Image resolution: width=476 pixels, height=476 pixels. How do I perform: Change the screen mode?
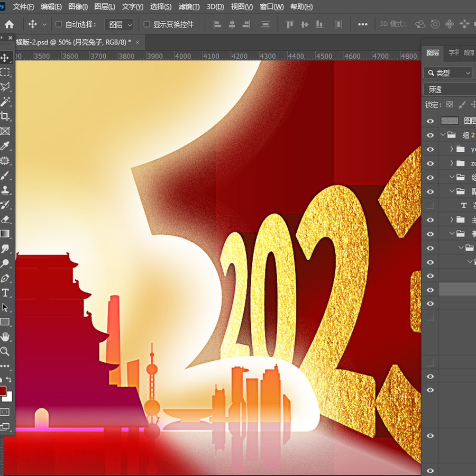[5, 427]
